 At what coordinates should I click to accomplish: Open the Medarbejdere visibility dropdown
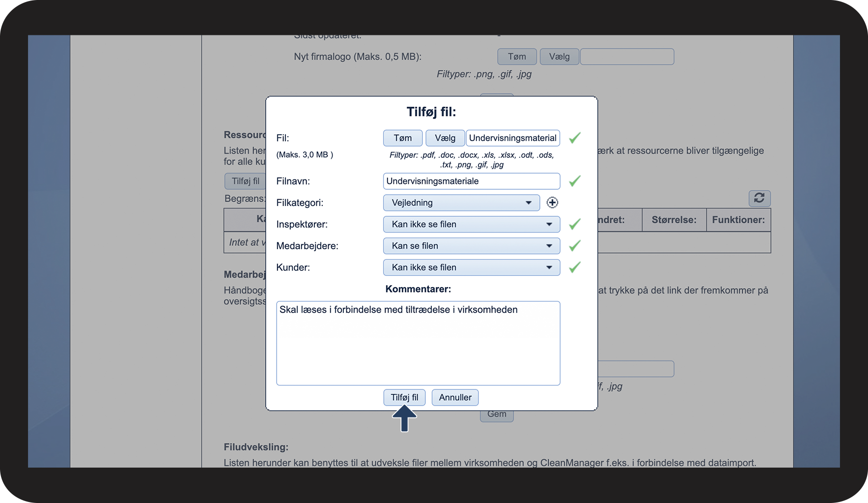point(471,246)
